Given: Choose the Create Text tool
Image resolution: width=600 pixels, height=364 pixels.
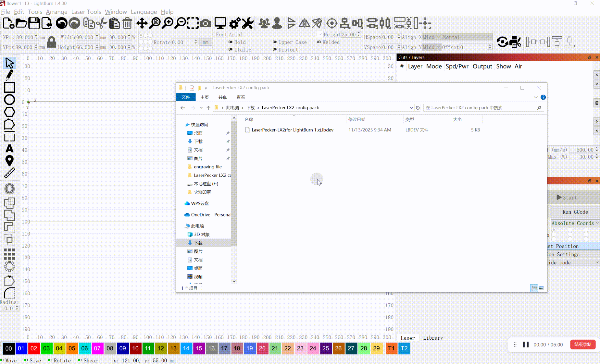Looking at the screenshot, I should pos(9,149).
